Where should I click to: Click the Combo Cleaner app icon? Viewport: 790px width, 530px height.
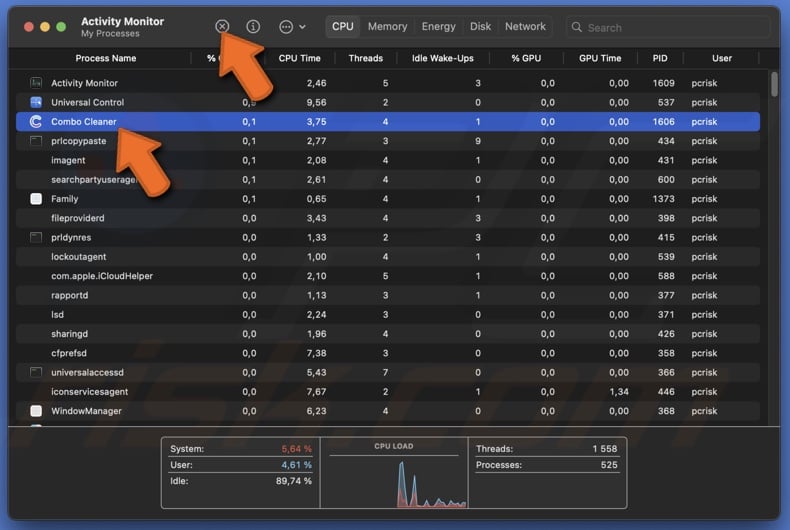[36, 121]
